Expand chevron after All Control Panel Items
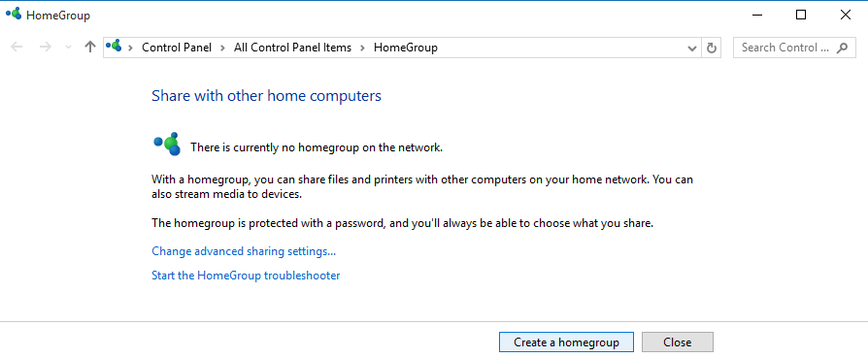The height and width of the screenshot is (358, 868). coord(362,48)
